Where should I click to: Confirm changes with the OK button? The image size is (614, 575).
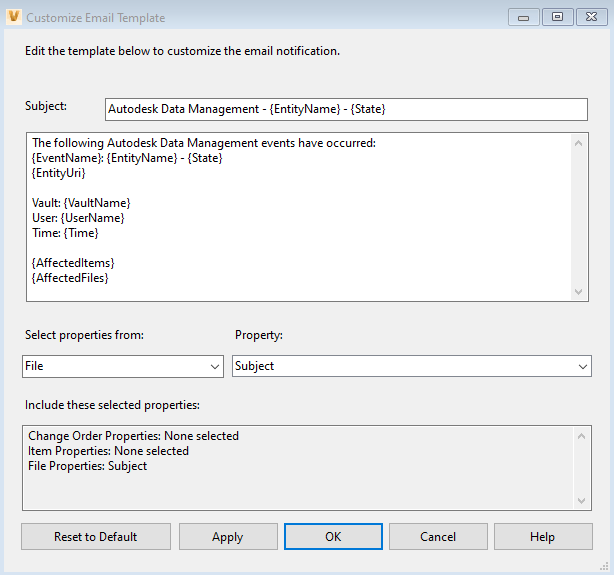[x=333, y=537]
